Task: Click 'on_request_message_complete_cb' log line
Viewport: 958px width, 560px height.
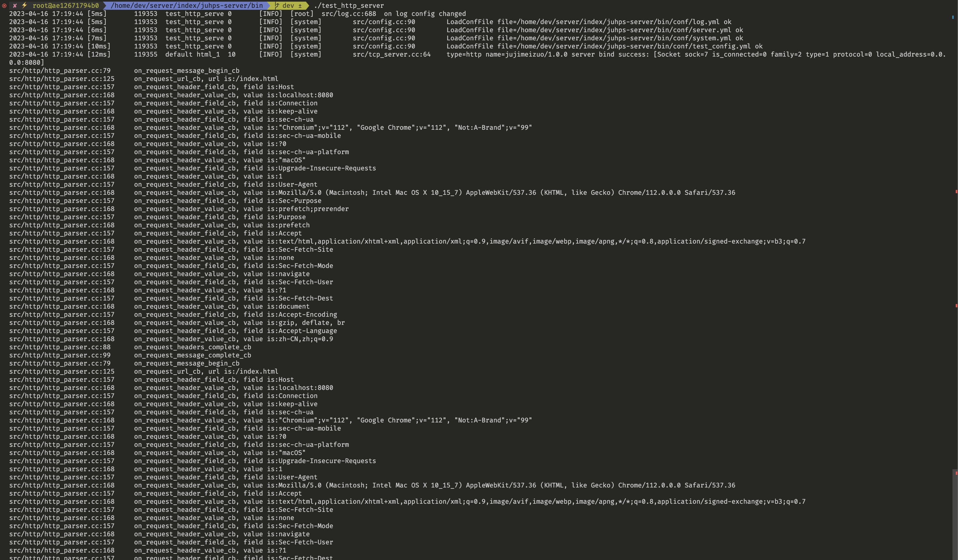Action: click(192, 355)
